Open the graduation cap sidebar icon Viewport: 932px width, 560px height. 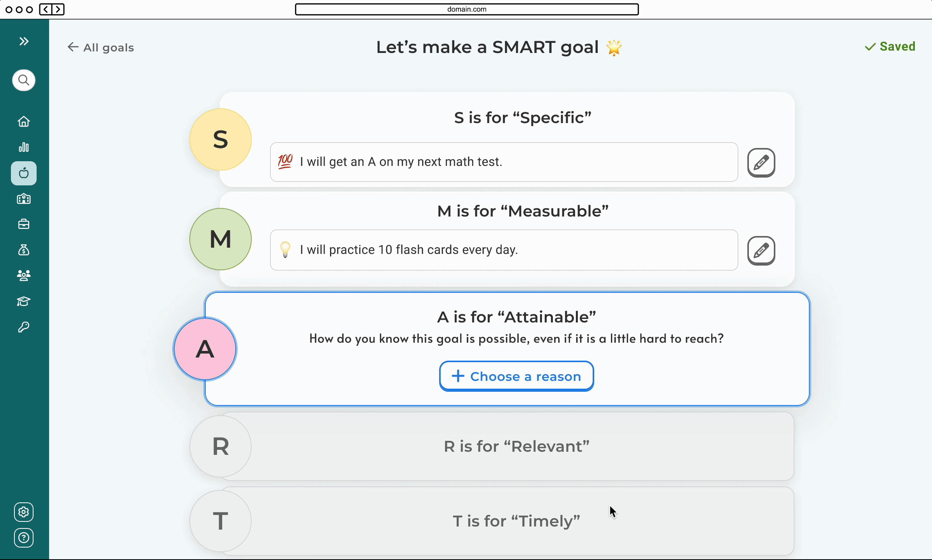[x=24, y=301]
